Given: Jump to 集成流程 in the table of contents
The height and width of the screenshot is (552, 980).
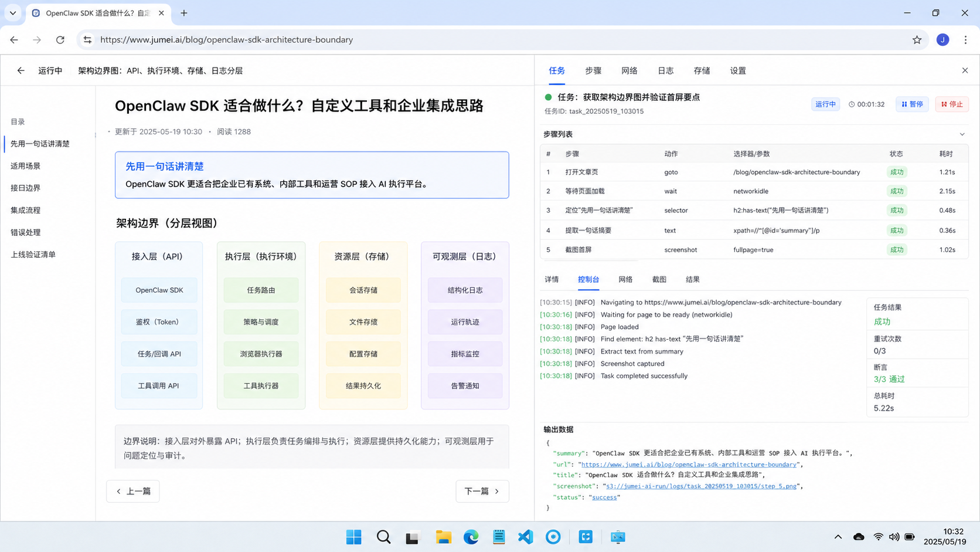Looking at the screenshot, I should tap(25, 210).
